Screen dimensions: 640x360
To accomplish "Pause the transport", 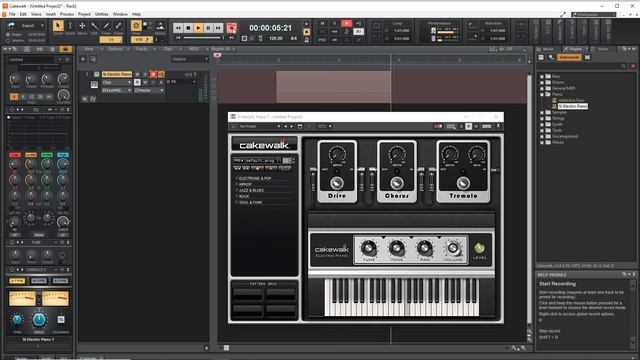I will pos(209,28).
